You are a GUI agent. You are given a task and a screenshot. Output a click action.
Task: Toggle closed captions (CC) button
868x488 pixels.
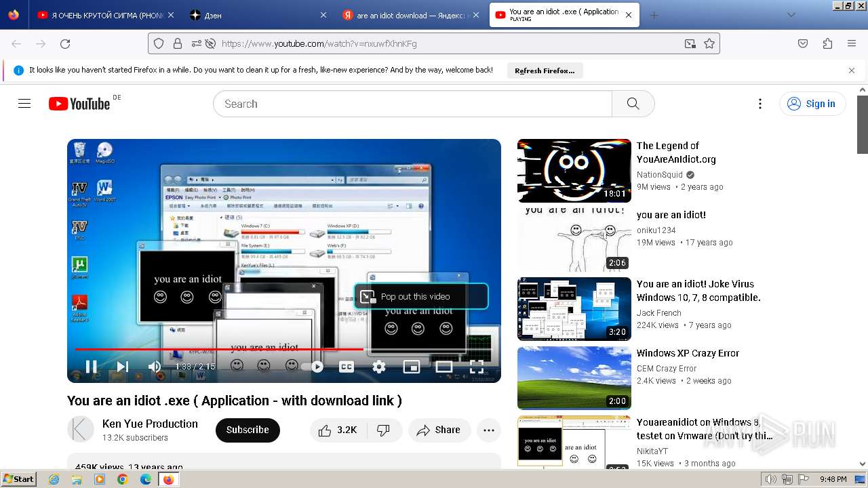tap(347, 367)
